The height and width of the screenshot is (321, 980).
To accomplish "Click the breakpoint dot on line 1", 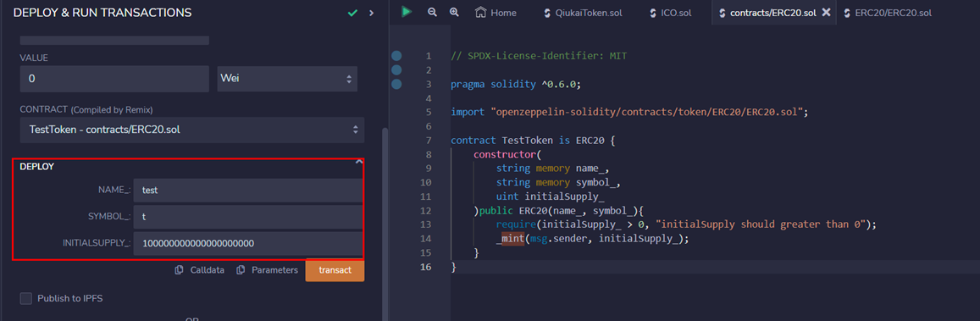I will 396,56.
